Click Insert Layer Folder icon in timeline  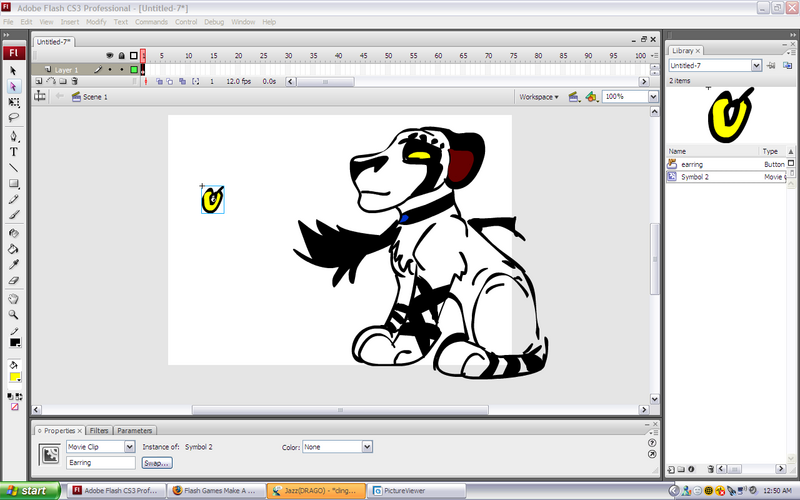tap(63, 81)
